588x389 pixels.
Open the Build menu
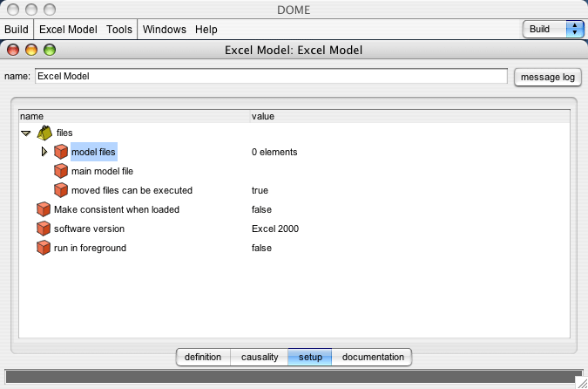point(17,30)
